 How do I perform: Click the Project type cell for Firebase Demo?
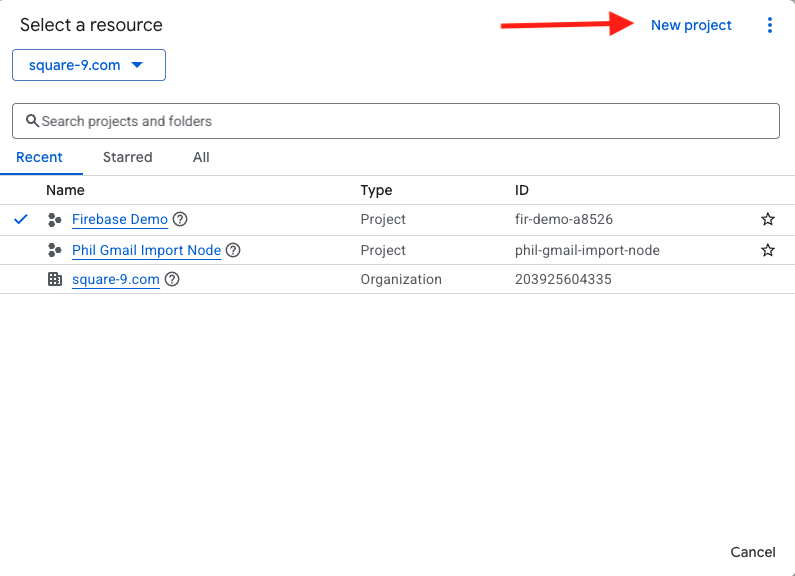coord(383,219)
